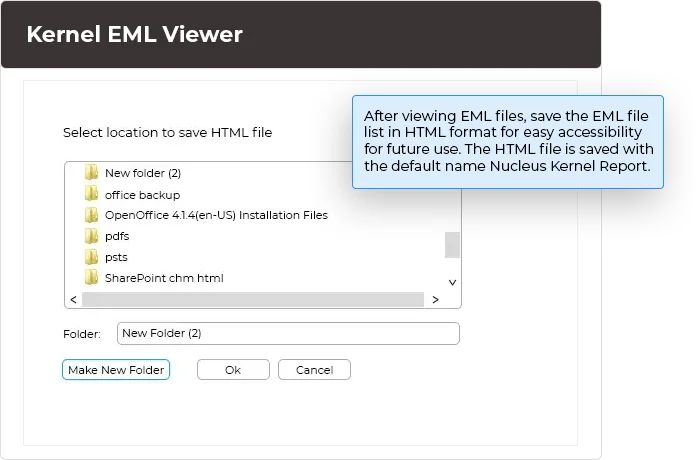Select the folder icon beside OpenOffice Installation Files
Image resolution: width=700 pixels, height=460 pixels.
[92, 215]
